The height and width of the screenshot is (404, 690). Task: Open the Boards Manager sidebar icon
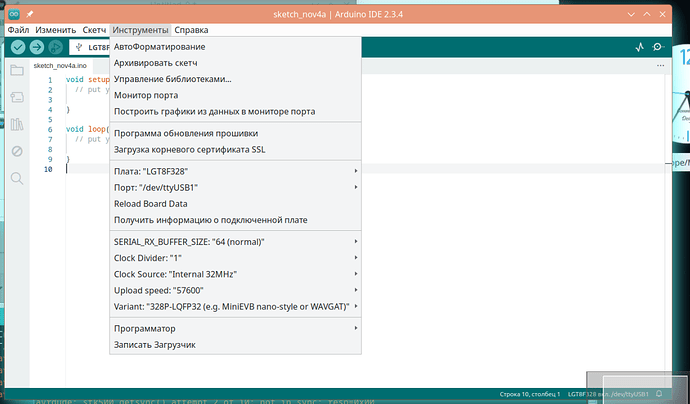[x=17, y=97]
